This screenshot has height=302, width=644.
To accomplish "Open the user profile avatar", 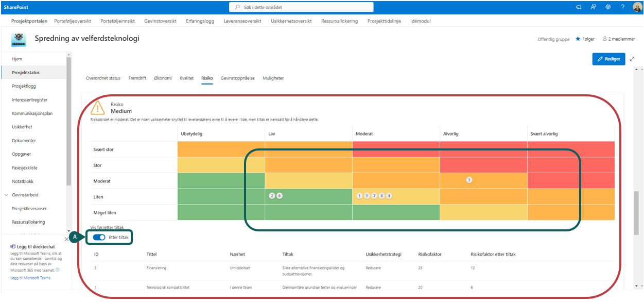I will click(x=637, y=7).
